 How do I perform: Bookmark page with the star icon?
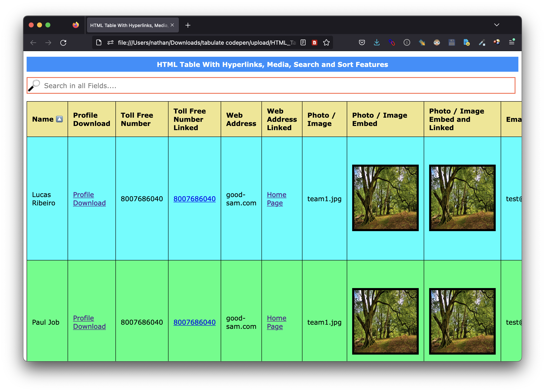coord(326,42)
